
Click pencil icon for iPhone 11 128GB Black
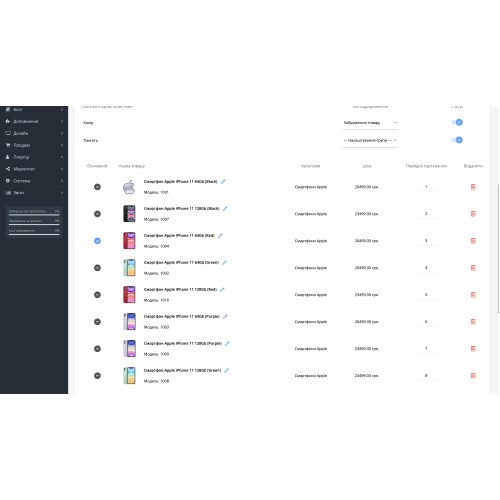click(225, 209)
